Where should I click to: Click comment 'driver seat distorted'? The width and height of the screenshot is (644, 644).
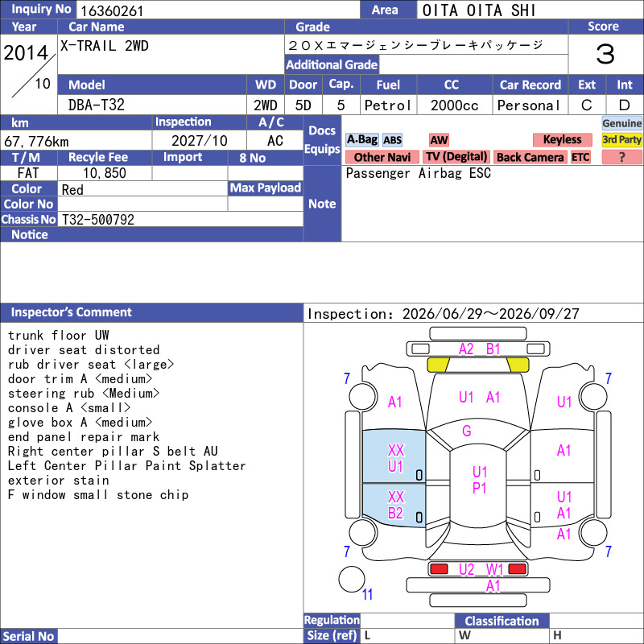coord(84,350)
